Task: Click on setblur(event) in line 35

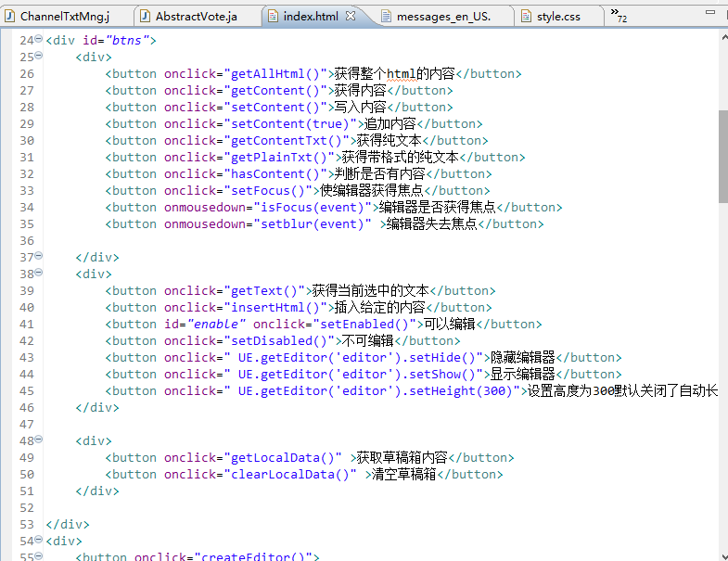Action: tap(313, 224)
